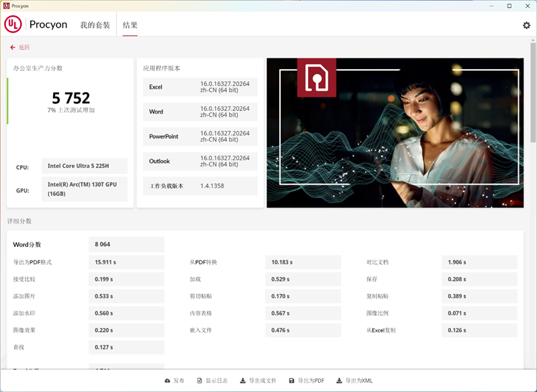
Task: Click the 导出为PDF save icon
Action: click(x=291, y=381)
